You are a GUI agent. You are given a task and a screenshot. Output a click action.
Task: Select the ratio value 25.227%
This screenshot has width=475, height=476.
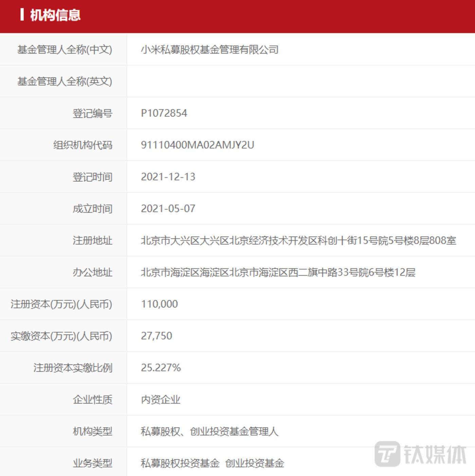coord(161,368)
